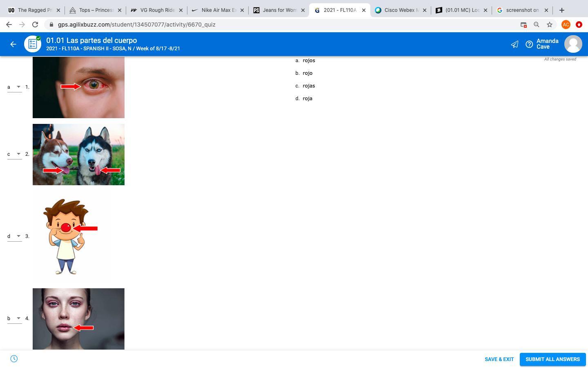Click the clock timer icon
Viewport: 588px width, 368px height.
[x=14, y=359]
